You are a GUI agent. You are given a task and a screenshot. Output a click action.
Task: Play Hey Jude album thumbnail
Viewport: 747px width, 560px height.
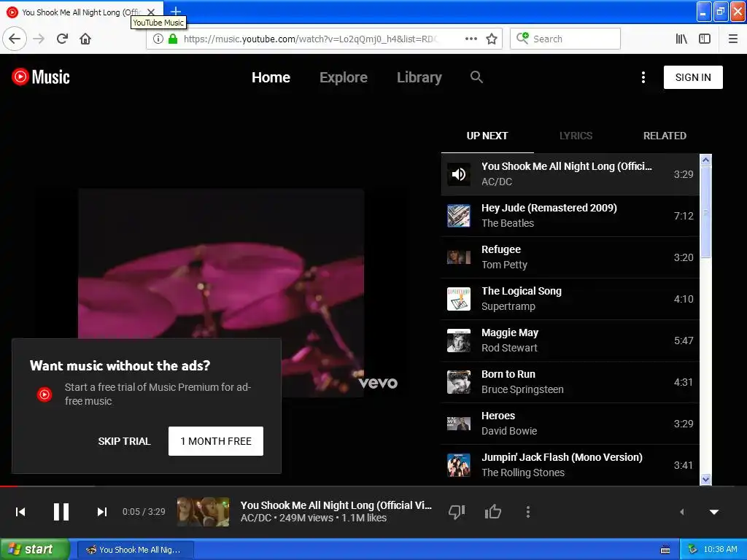tap(459, 216)
